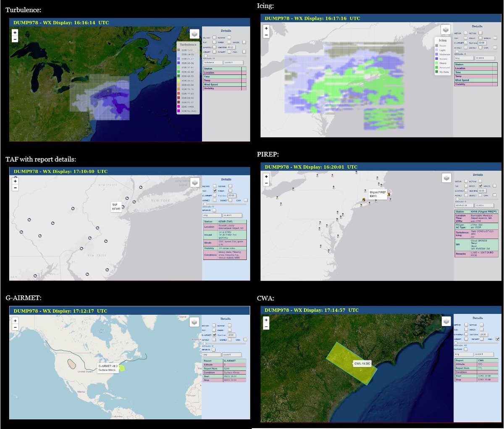
Task: Open product dropdown in G-AIRMET panel
Action: [212, 355]
